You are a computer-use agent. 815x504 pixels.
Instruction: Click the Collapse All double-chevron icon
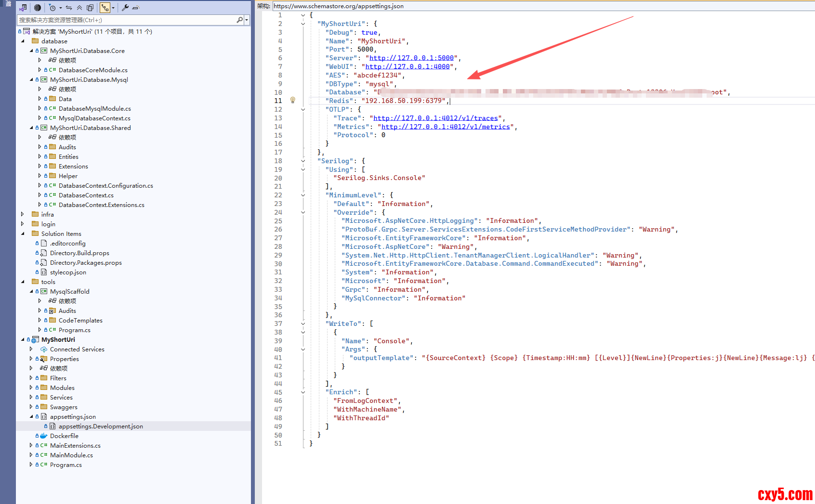pyautogui.click(x=79, y=8)
